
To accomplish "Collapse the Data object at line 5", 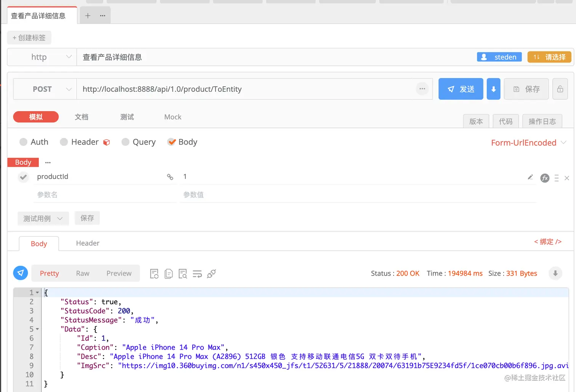I will click(37, 329).
